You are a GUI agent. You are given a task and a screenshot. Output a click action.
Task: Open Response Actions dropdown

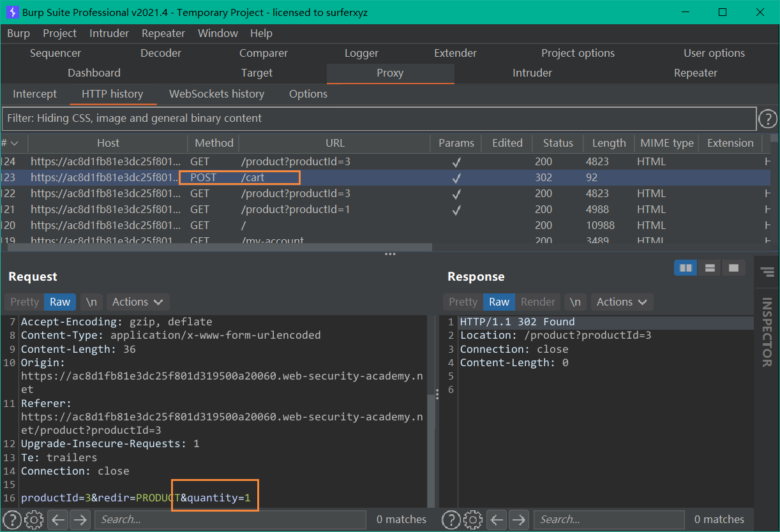[622, 302]
